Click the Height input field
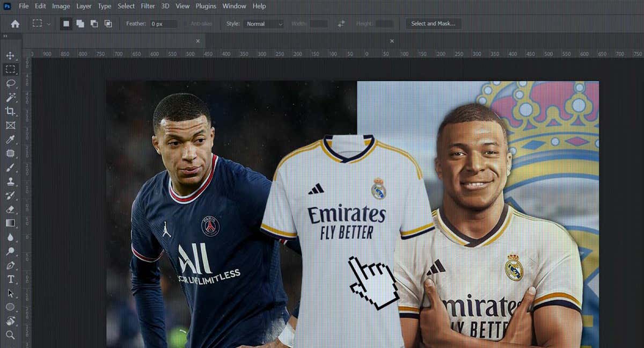The image size is (644, 348). click(x=384, y=24)
